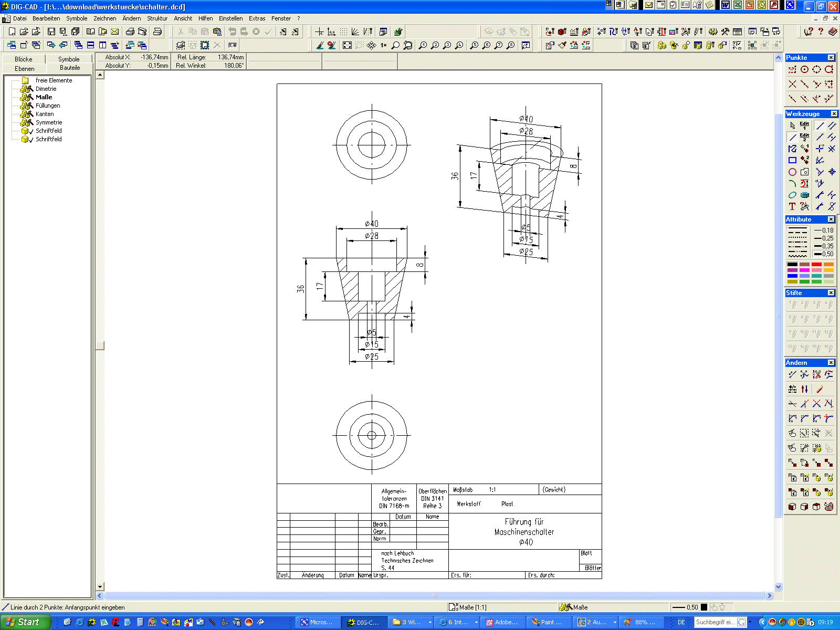The height and width of the screenshot is (630, 840).
Task: Open the Zeichnen menu
Action: (x=104, y=18)
